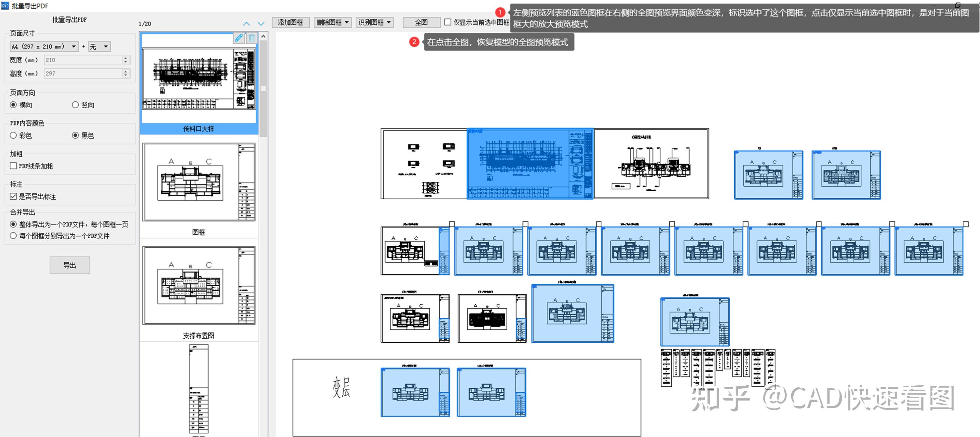Enable the PDF线条加粗 checkbox

click(x=13, y=166)
